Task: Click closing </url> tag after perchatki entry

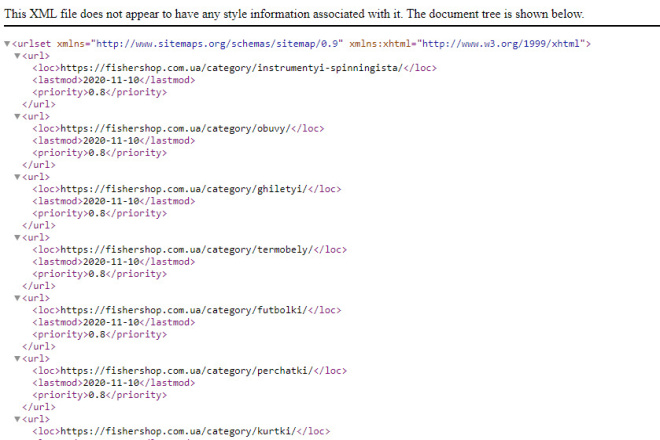Action: point(39,407)
